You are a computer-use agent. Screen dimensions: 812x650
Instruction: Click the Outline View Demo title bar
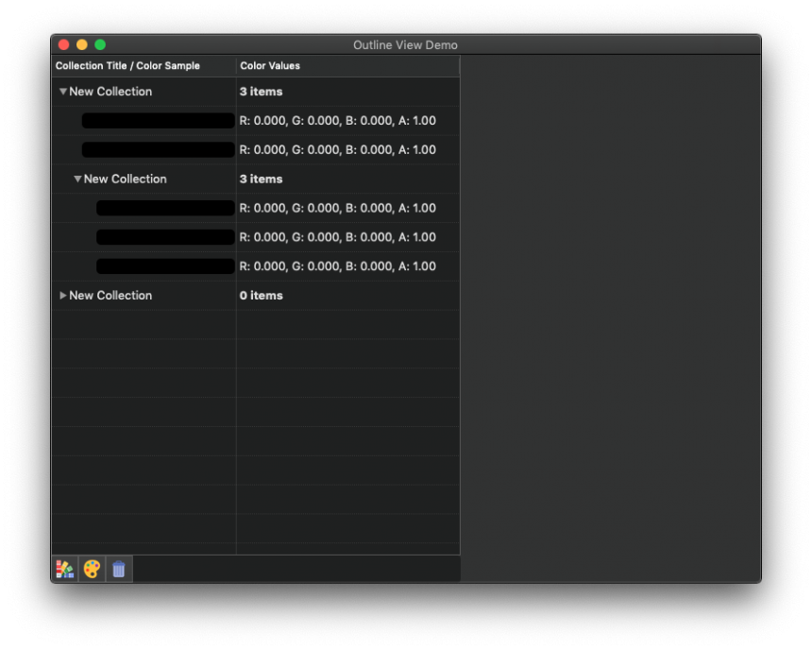(405, 44)
